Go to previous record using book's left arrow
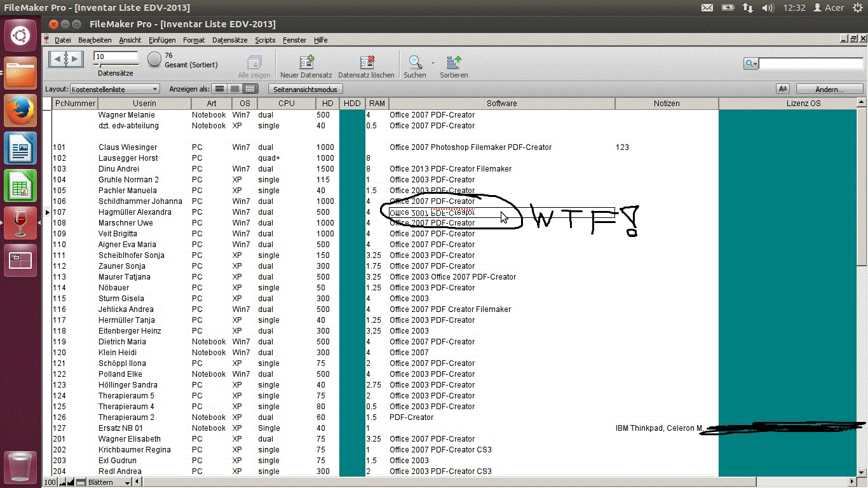 (x=57, y=58)
